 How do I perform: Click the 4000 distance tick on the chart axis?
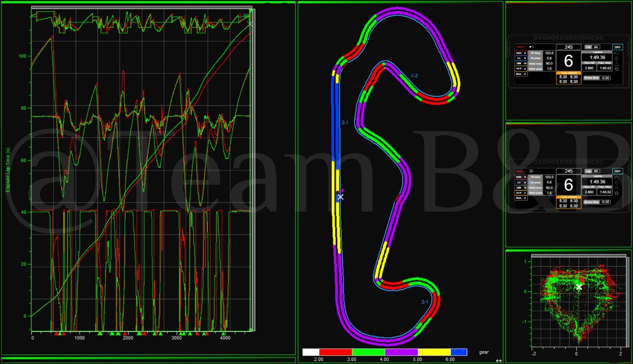point(225,338)
